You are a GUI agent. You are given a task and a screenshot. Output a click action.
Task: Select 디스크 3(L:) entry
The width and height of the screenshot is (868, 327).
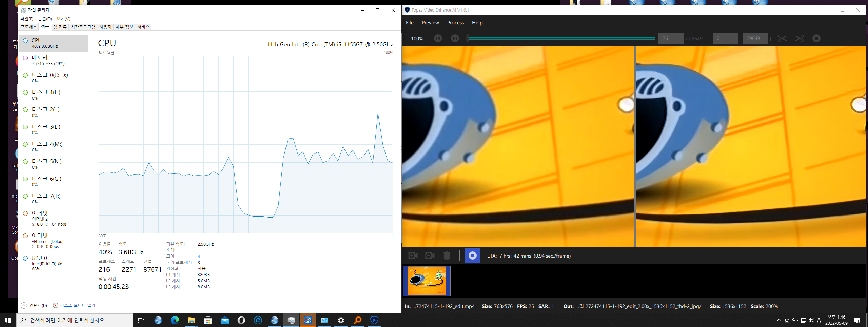(x=54, y=130)
